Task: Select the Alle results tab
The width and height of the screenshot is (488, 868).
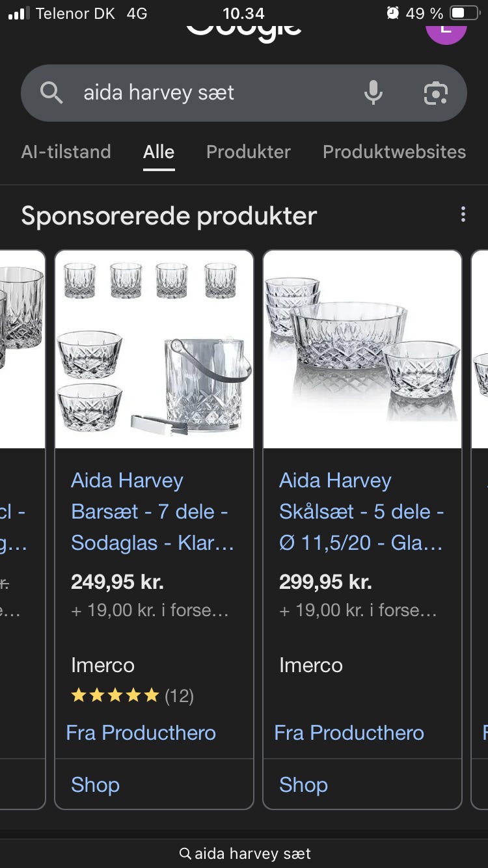Action: click(x=159, y=152)
